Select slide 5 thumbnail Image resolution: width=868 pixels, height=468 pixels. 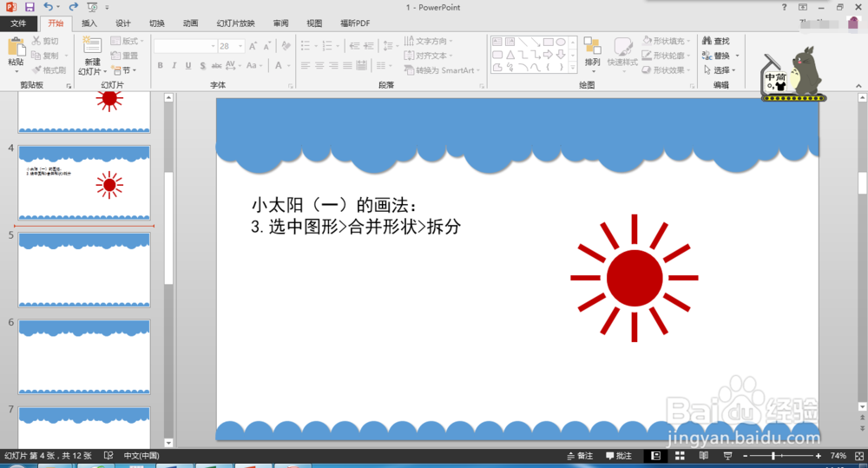pyautogui.click(x=84, y=269)
